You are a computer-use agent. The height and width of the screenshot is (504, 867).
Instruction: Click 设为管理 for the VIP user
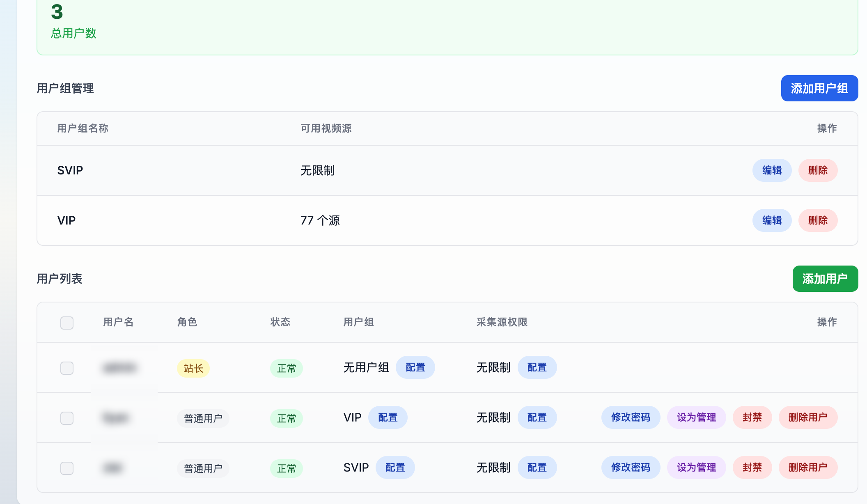[696, 417]
